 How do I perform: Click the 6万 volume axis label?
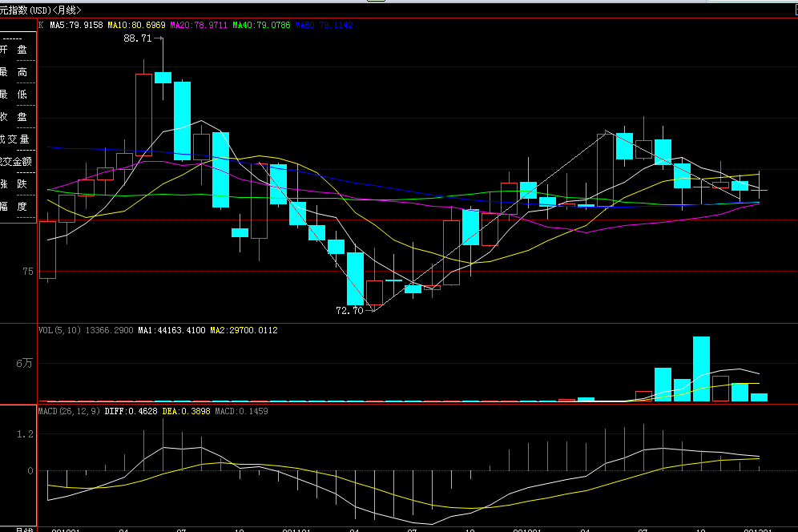pos(24,363)
